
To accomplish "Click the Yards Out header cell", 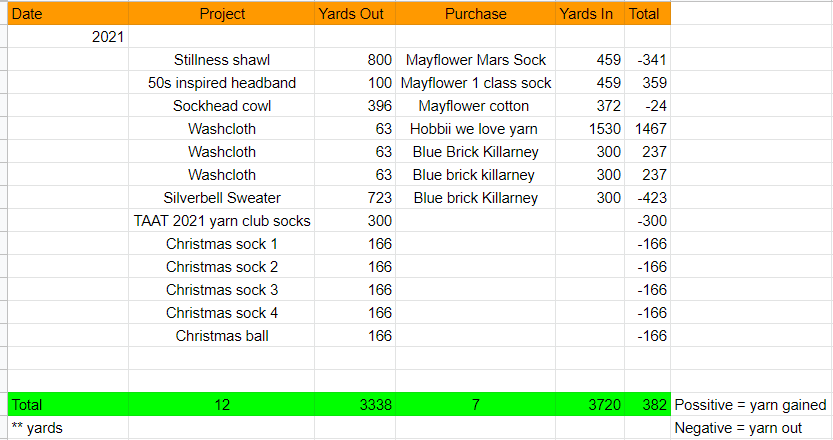I will 354,14.
